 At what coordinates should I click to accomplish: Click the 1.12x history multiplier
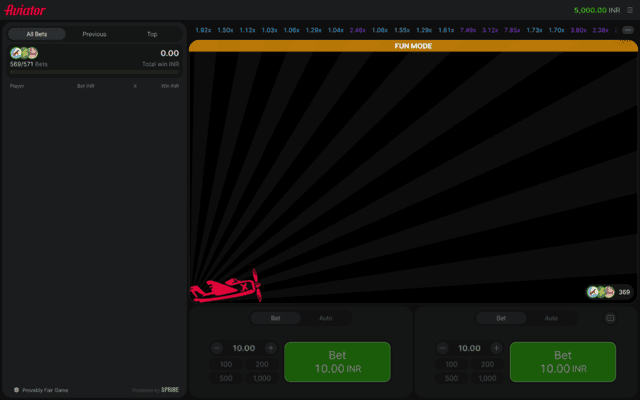(x=247, y=30)
